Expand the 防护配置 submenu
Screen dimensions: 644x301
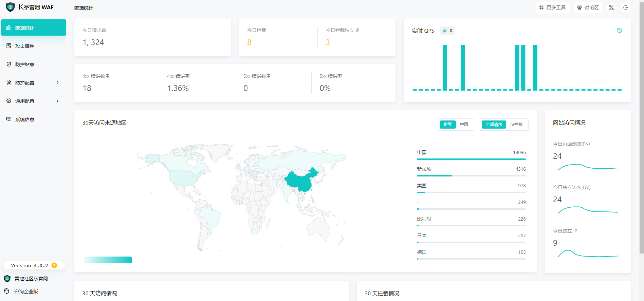click(33, 83)
